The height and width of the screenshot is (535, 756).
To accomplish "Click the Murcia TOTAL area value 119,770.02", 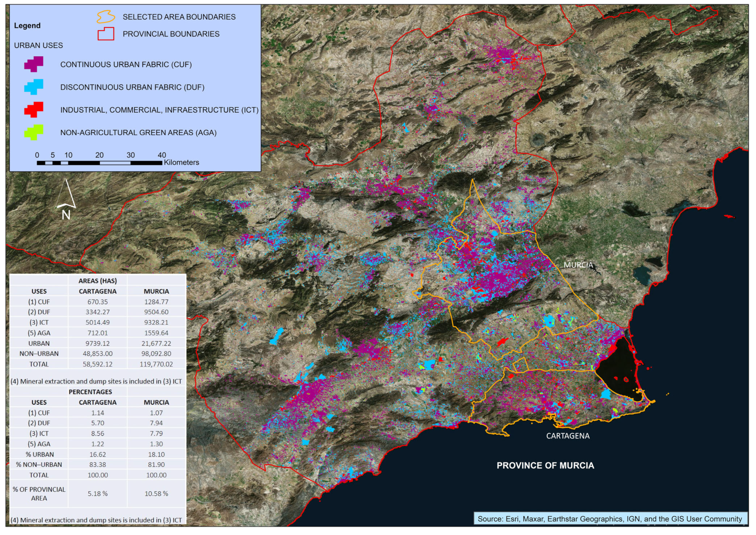I will coord(156,364).
